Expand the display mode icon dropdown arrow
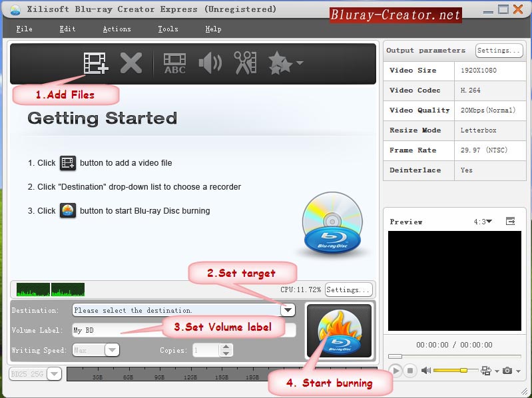532x398 pixels. [x=497, y=371]
